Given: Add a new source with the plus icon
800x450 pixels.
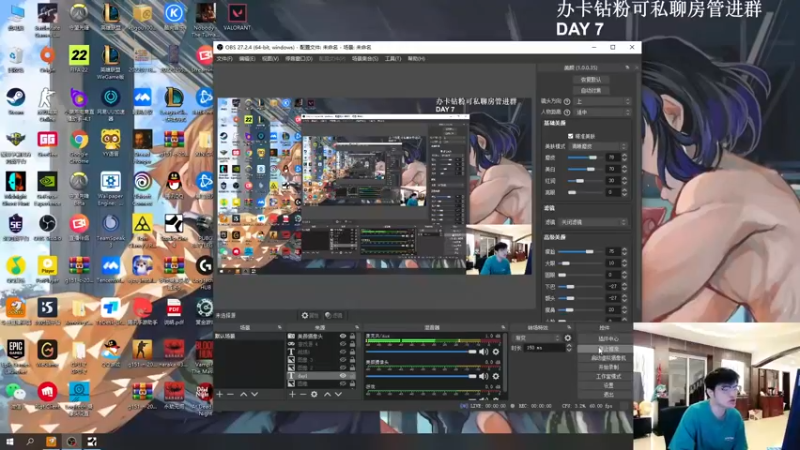Looking at the screenshot, I should pyautogui.click(x=292, y=394).
